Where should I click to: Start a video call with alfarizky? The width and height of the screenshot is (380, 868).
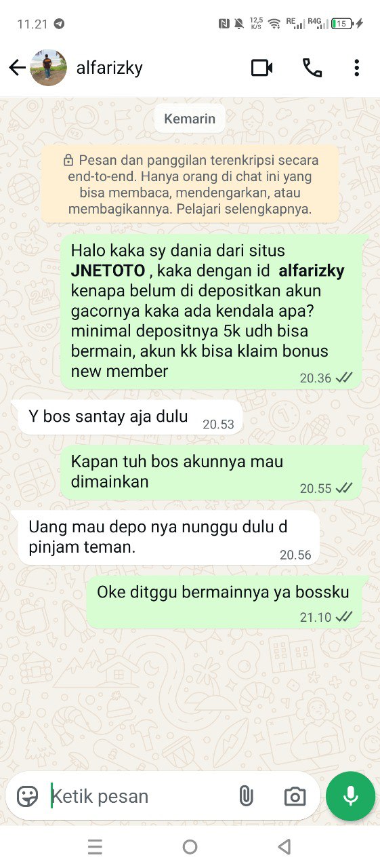(261, 68)
